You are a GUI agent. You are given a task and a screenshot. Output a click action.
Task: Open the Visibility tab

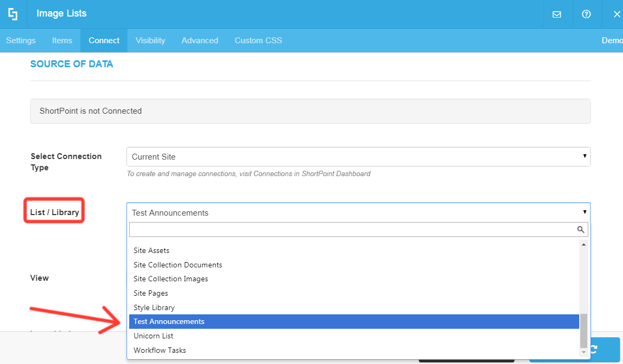click(x=150, y=41)
